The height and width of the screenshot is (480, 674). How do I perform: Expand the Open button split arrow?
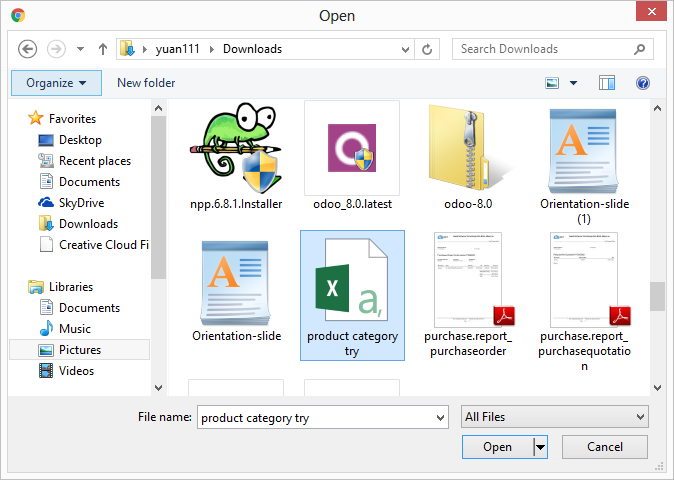click(540, 447)
